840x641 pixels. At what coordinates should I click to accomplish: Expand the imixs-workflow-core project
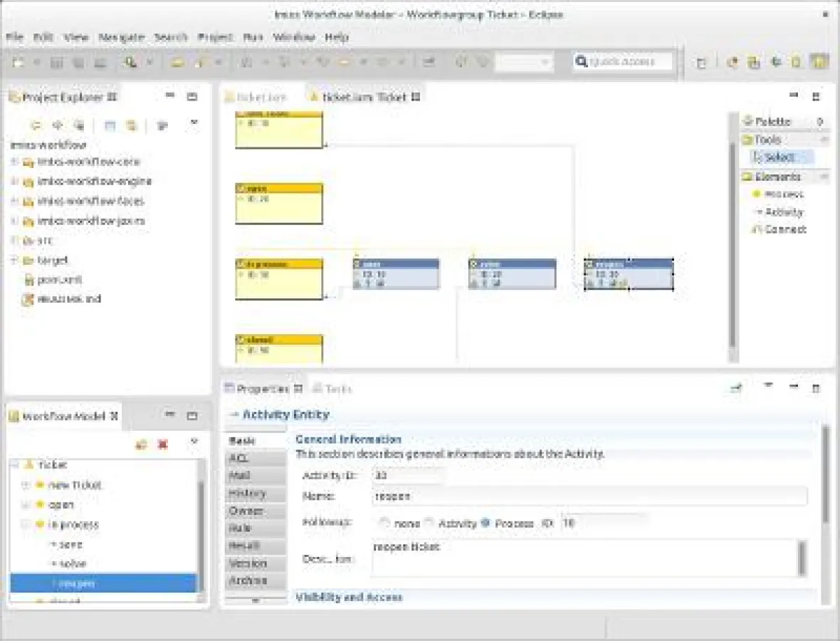[x=13, y=162]
